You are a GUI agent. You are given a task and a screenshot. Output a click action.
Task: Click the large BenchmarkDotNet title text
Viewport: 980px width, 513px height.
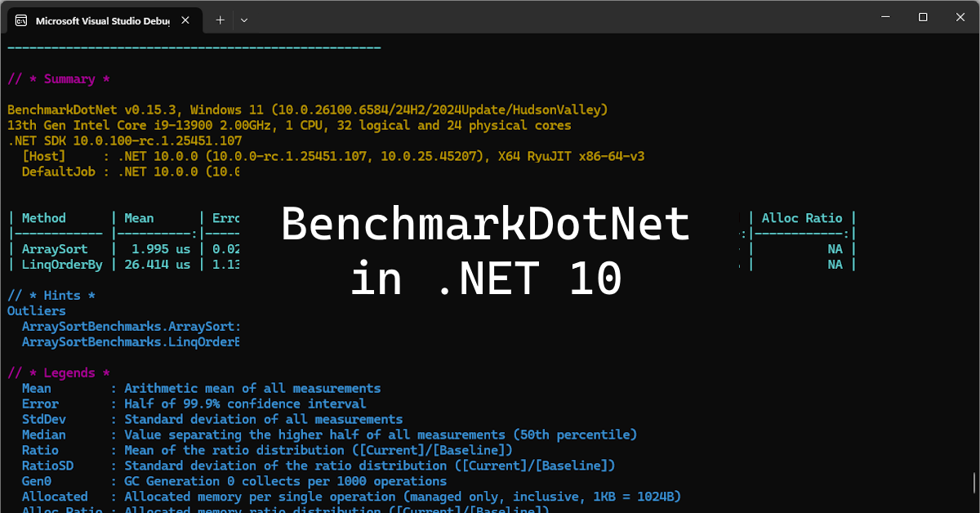pyautogui.click(x=485, y=224)
